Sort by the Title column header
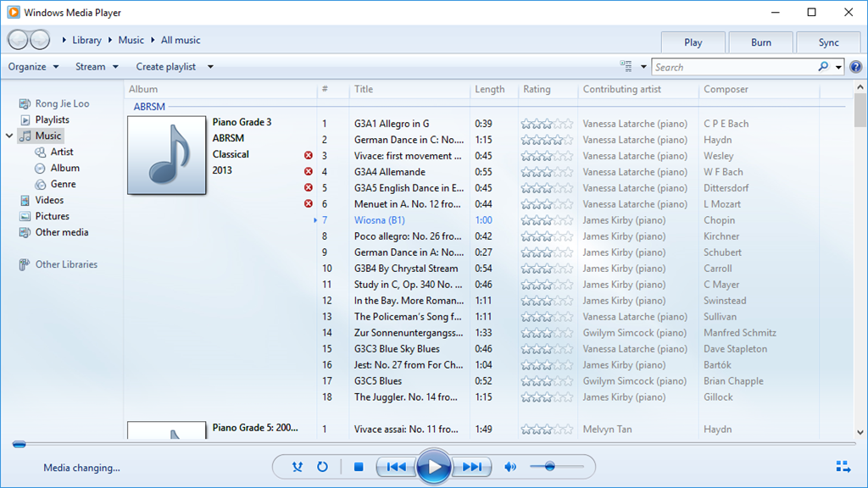Image resolution: width=868 pixels, height=488 pixels. [409, 89]
